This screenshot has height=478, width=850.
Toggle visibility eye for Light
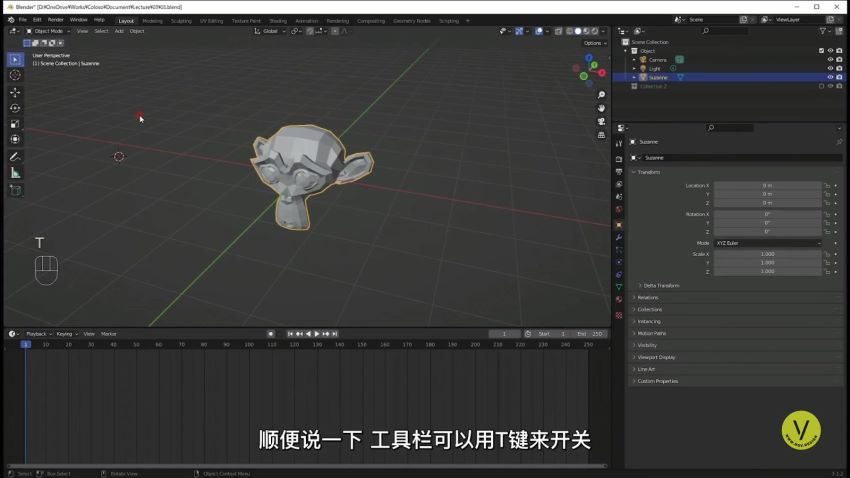coord(830,68)
